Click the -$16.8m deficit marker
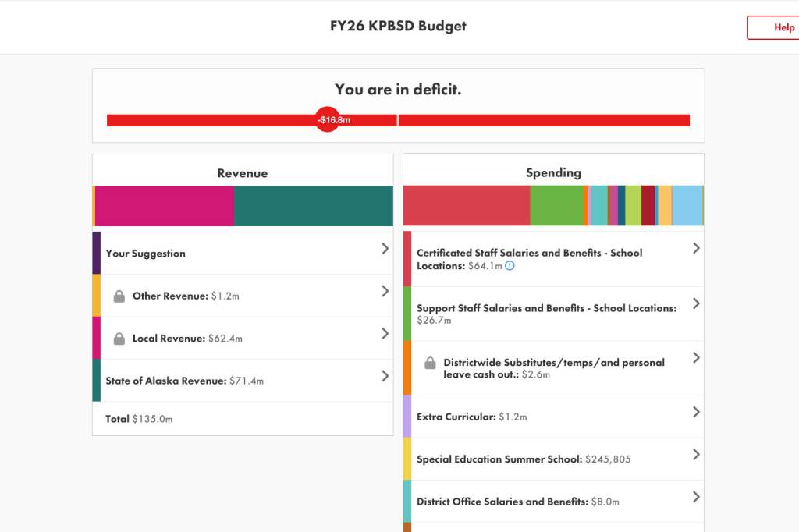The height and width of the screenshot is (532, 799). coord(328,120)
